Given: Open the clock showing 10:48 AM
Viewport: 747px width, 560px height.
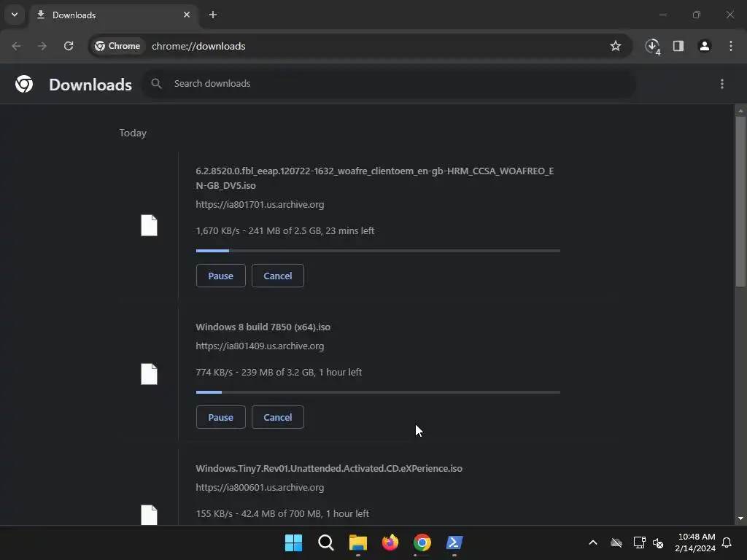Looking at the screenshot, I should 695,542.
